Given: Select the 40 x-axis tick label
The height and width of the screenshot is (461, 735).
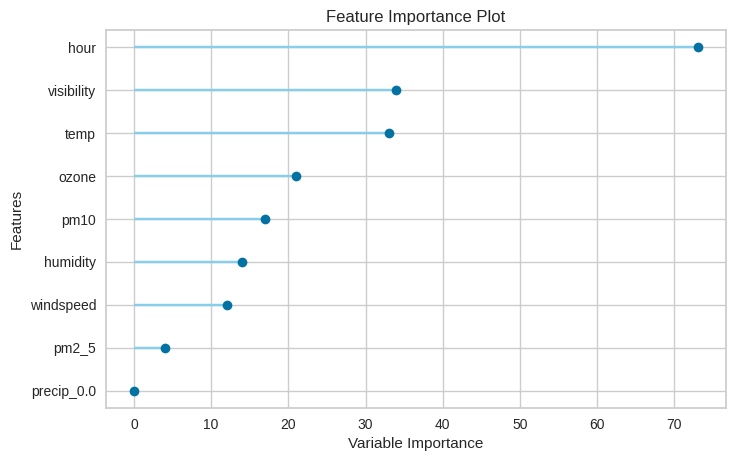Looking at the screenshot, I should [x=443, y=424].
